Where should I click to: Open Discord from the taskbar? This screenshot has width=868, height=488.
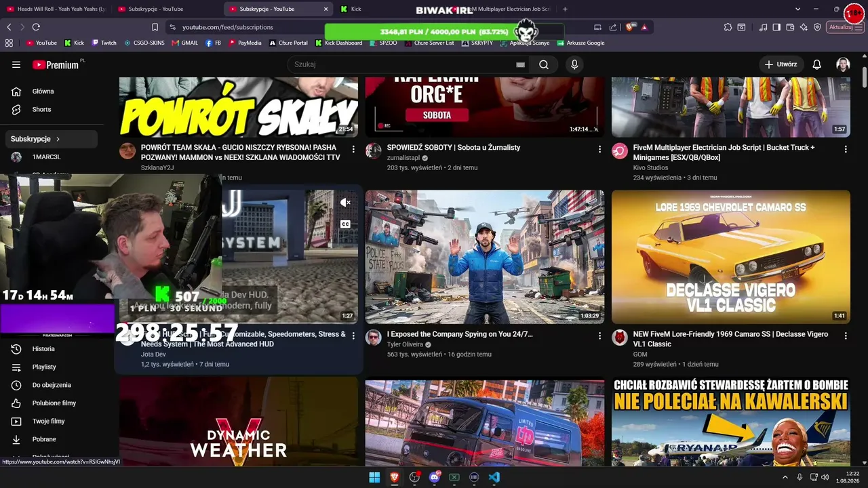[435, 477]
